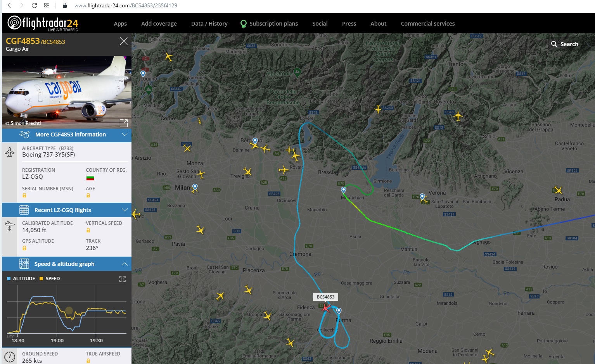Click the locked Serial Number padlock icon
This screenshot has width=595, height=364.
point(24,195)
